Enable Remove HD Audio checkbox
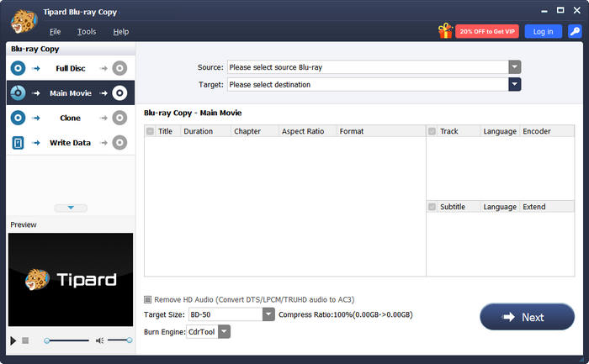The image size is (589, 364). [x=147, y=299]
